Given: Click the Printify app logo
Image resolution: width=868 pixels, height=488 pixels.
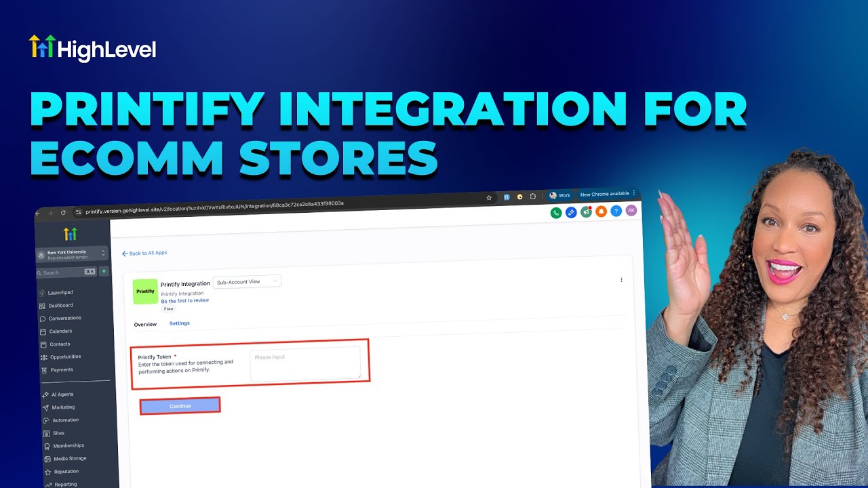Looking at the screenshot, I should pos(145,291).
